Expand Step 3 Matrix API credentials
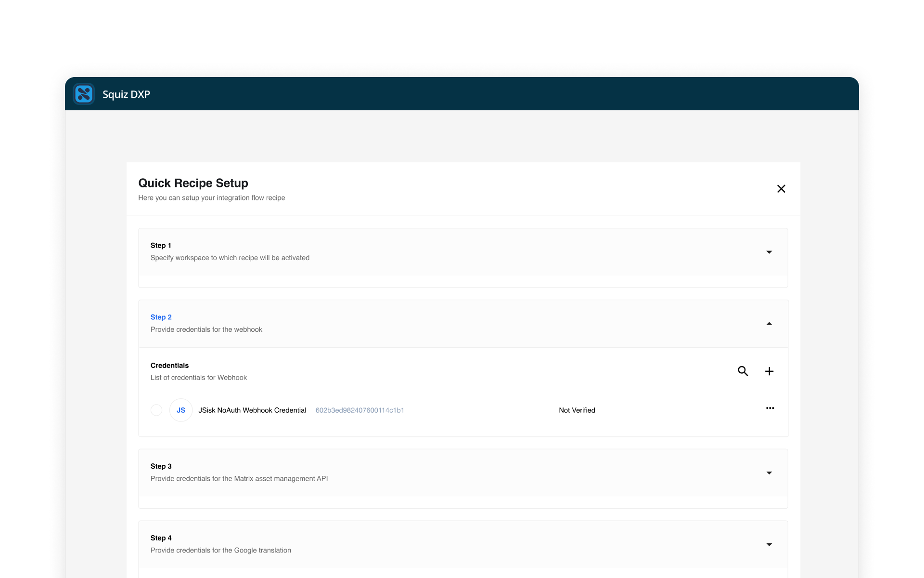This screenshot has height=578, width=924. pos(769,473)
